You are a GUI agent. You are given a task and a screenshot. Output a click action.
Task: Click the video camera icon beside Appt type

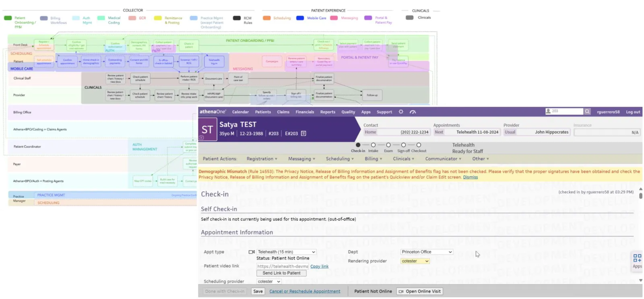[252, 252]
